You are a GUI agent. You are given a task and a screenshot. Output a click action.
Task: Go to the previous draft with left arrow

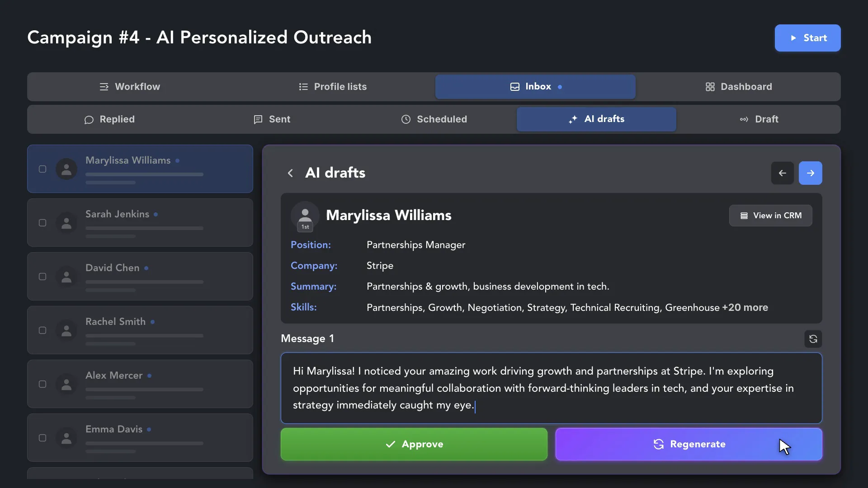tap(783, 173)
